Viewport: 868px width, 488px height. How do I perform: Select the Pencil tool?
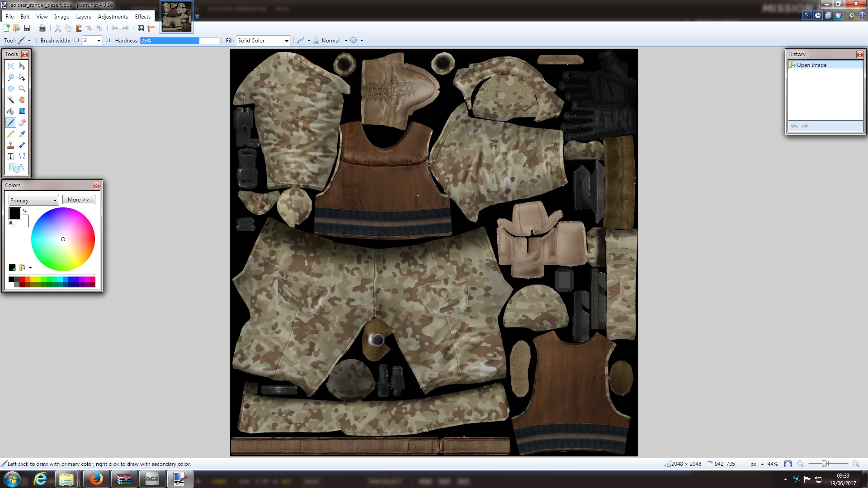[x=11, y=134]
